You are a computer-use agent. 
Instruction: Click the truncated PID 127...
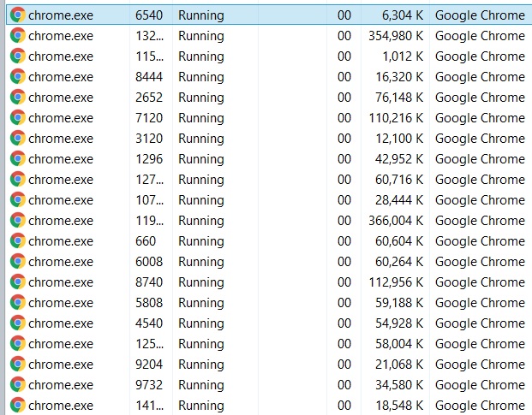point(149,179)
